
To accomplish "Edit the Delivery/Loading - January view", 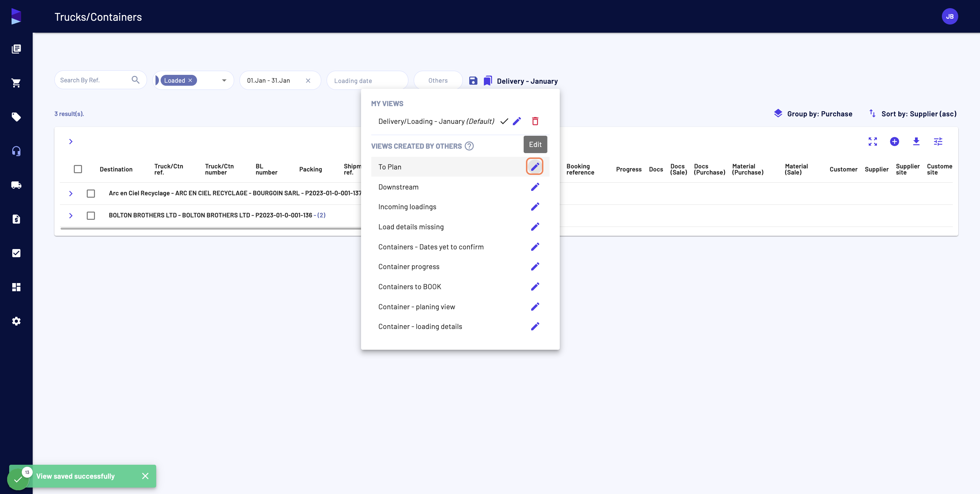I will 517,121.
